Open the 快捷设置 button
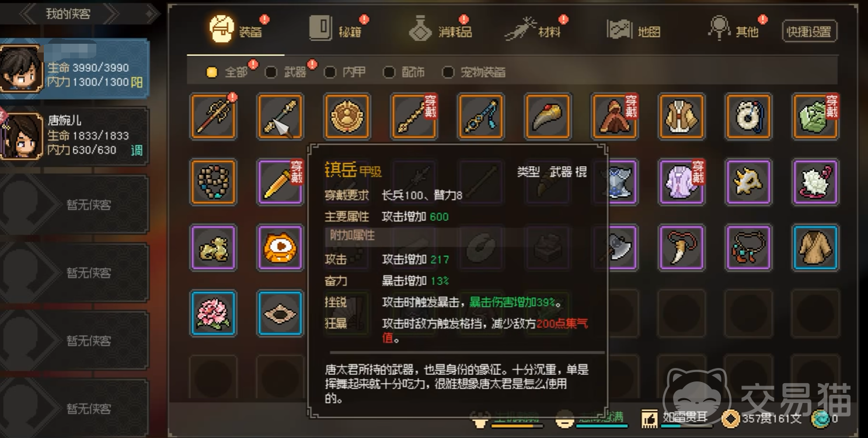 tap(809, 31)
